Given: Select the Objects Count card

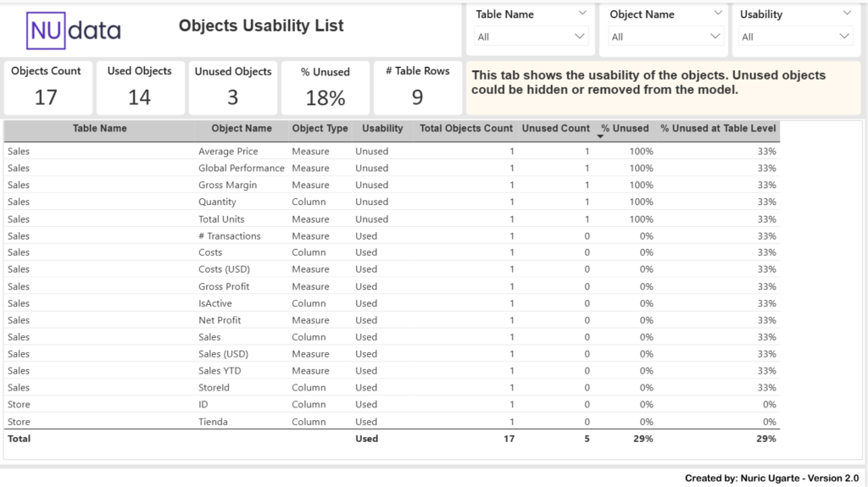Looking at the screenshot, I should click(x=46, y=87).
